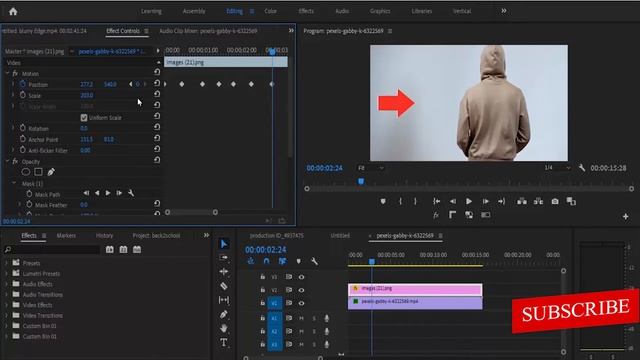Expand the Video Transitions folder
This screenshot has width=640, height=360.
click(6, 316)
